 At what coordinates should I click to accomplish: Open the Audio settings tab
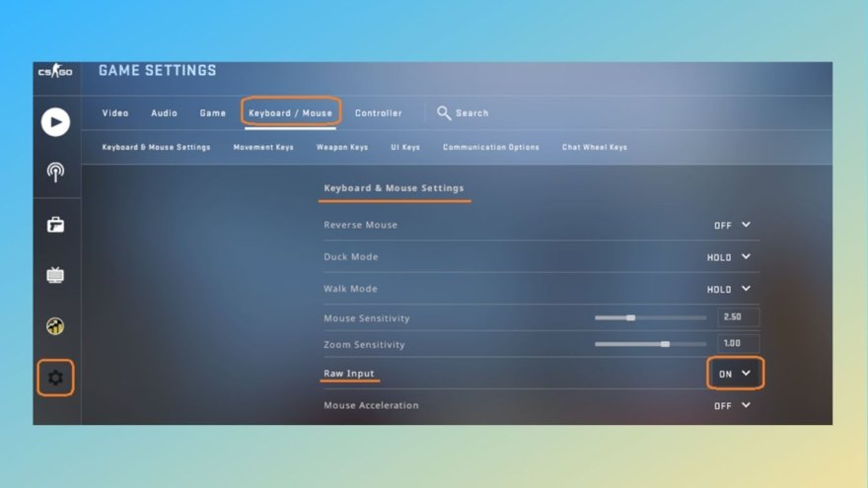[164, 113]
